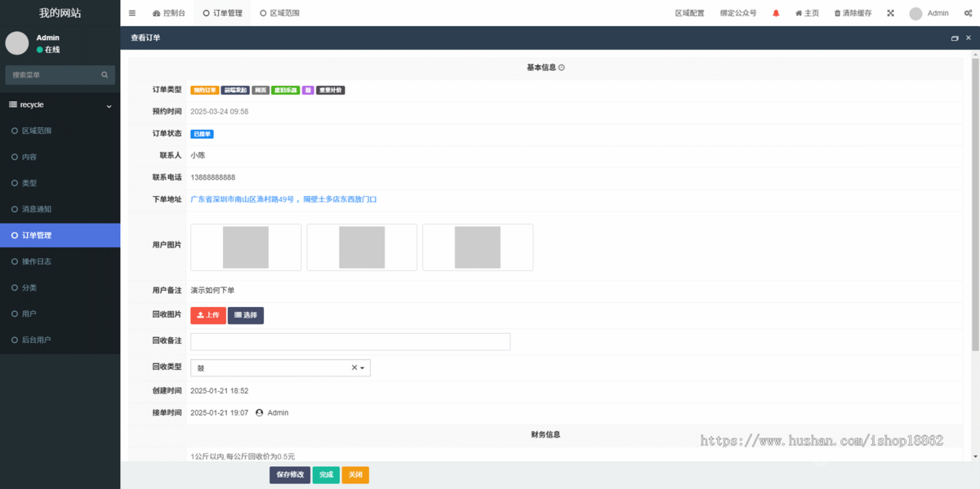Click the 保存修改 button
Viewport: 980px width, 489px height.
(x=290, y=475)
